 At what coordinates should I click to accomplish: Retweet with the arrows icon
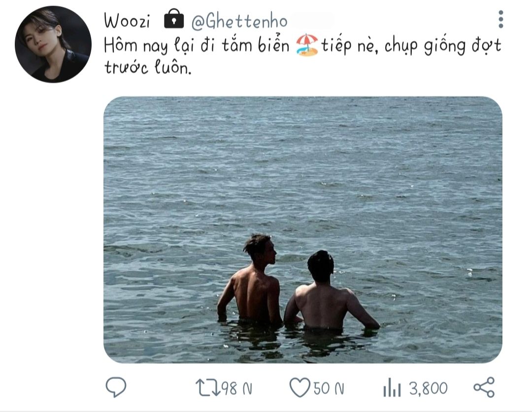[x=206, y=388]
